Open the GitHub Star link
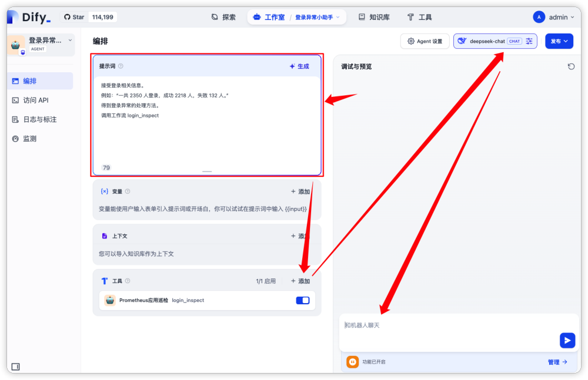588x380 pixels. (74, 17)
